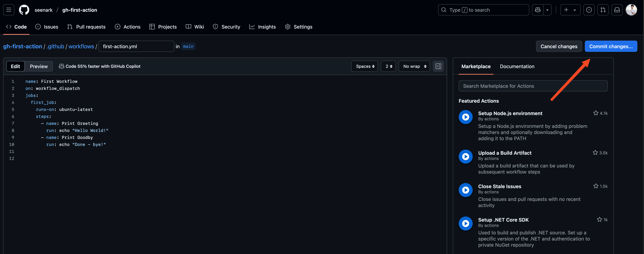
Task: Open the No wrap dropdown
Action: tap(414, 66)
